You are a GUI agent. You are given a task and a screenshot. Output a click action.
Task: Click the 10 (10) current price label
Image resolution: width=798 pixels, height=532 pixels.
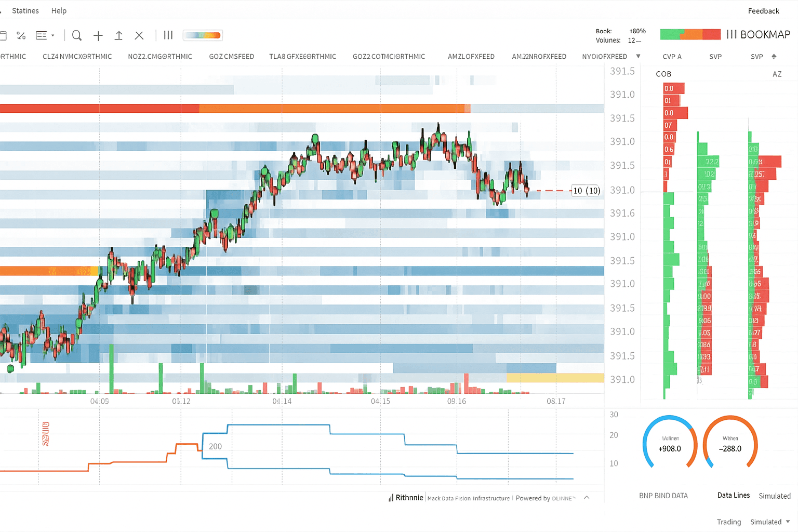[586, 191]
